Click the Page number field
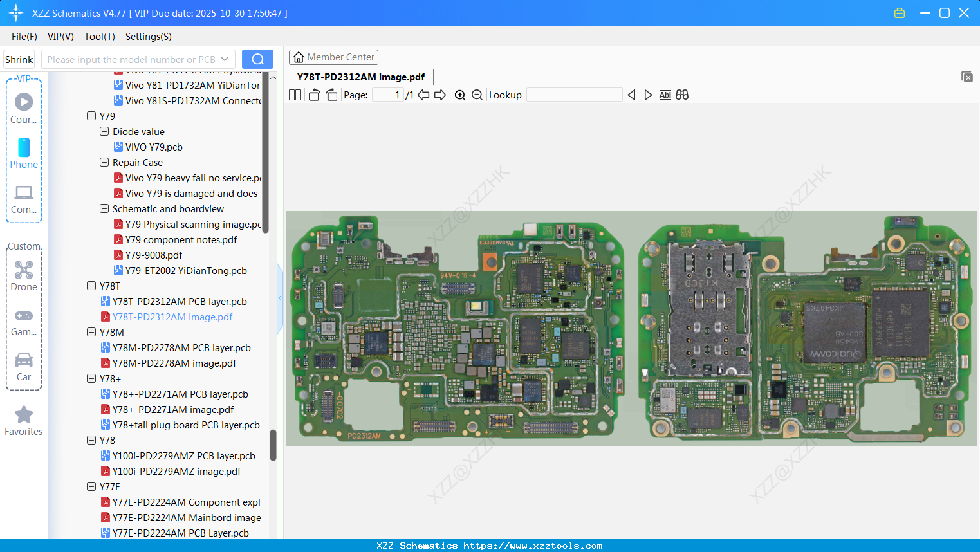 (x=388, y=95)
